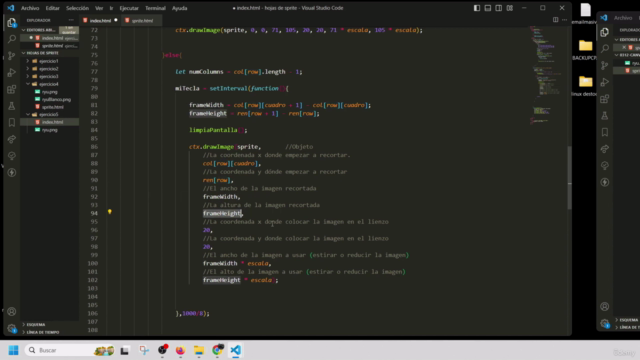Open Chrome from the taskbar
The width and height of the screenshot is (640, 360).
217,350
